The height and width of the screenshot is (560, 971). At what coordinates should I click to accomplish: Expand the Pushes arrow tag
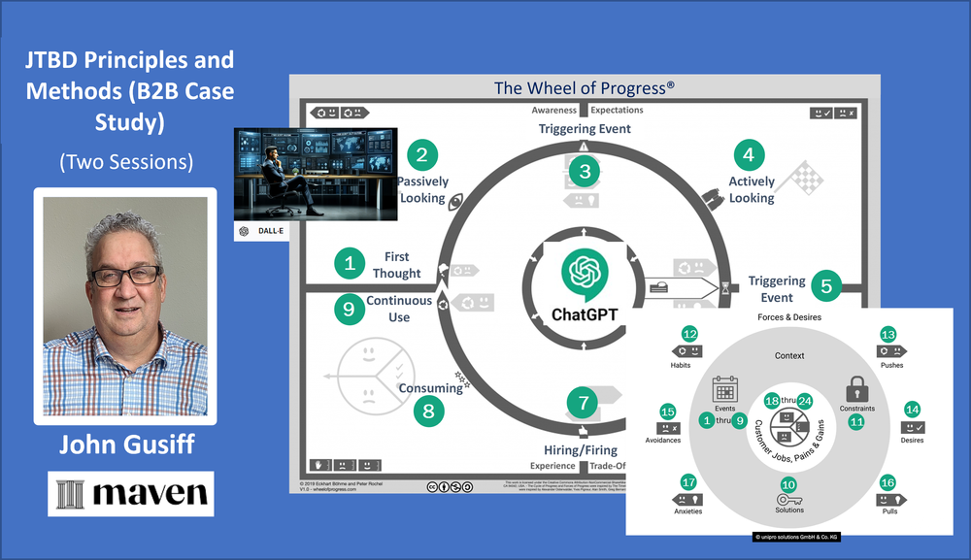click(891, 351)
